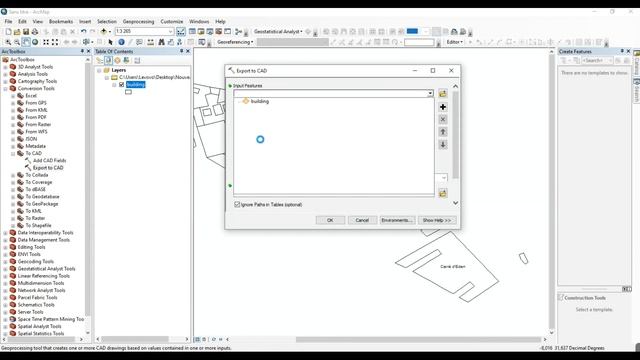Open Environments settings button
Screen dimensions: 640x360
(x=398, y=220)
